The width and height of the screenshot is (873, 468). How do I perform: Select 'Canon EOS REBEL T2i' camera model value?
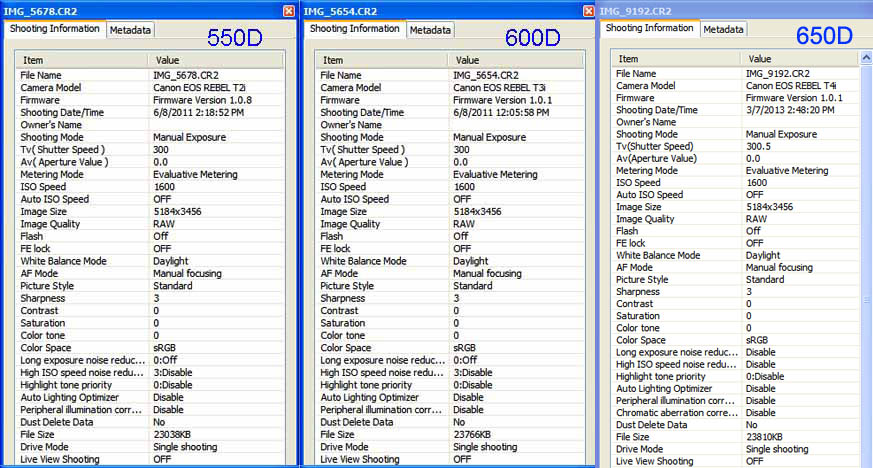[199, 87]
